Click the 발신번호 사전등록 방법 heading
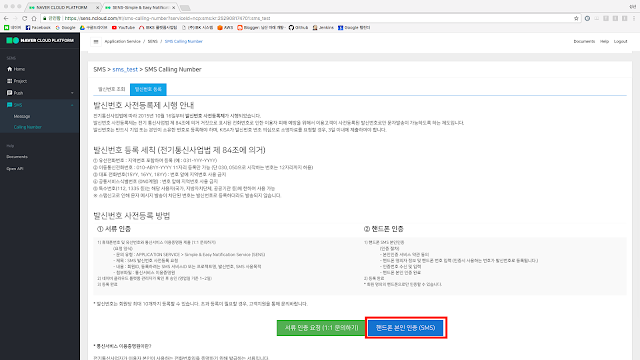 pos(132,216)
